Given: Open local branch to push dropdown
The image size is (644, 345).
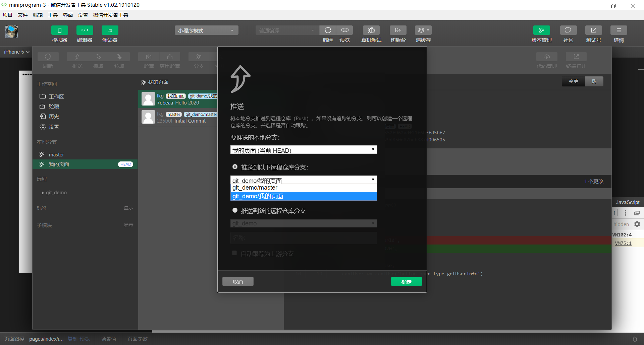Looking at the screenshot, I should click(304, 150).
